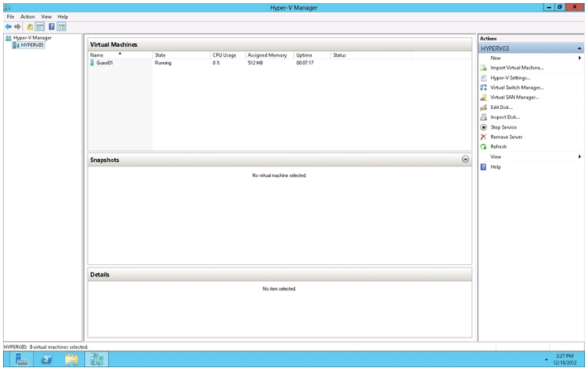Collapse the HYPERV03 actions section arrow

click(x=579, y=49)
